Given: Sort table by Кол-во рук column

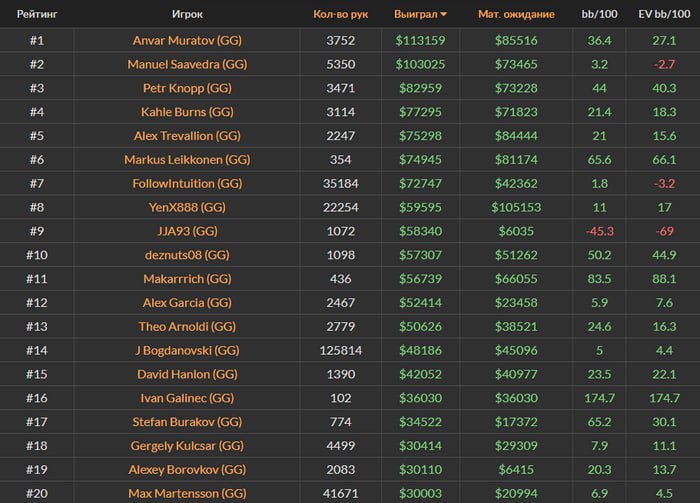Looking at the screenshot, I should (x=340, y=15).
